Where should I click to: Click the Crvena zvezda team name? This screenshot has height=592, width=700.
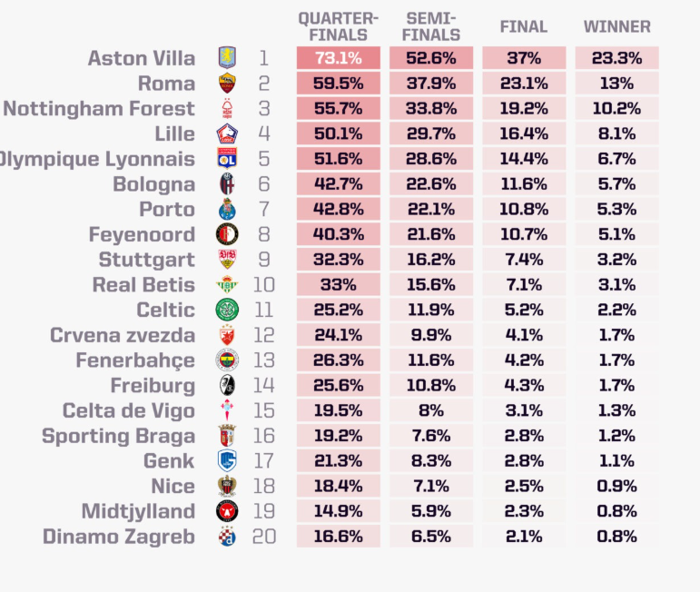click(x=123, y=335)
